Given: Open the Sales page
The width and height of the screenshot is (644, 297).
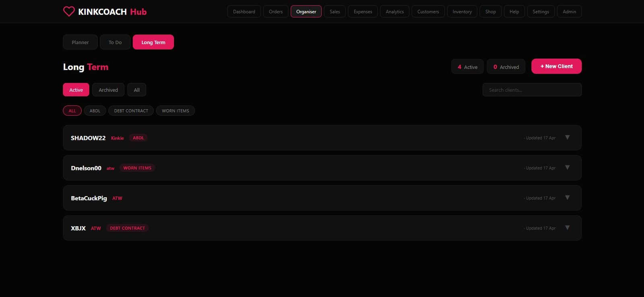Looking at the screenshot, I should coord(335,12).
